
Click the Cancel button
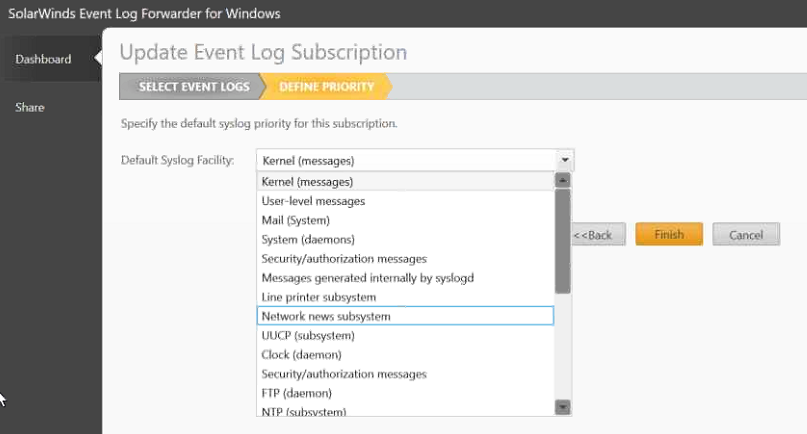[x=746, y=235]
